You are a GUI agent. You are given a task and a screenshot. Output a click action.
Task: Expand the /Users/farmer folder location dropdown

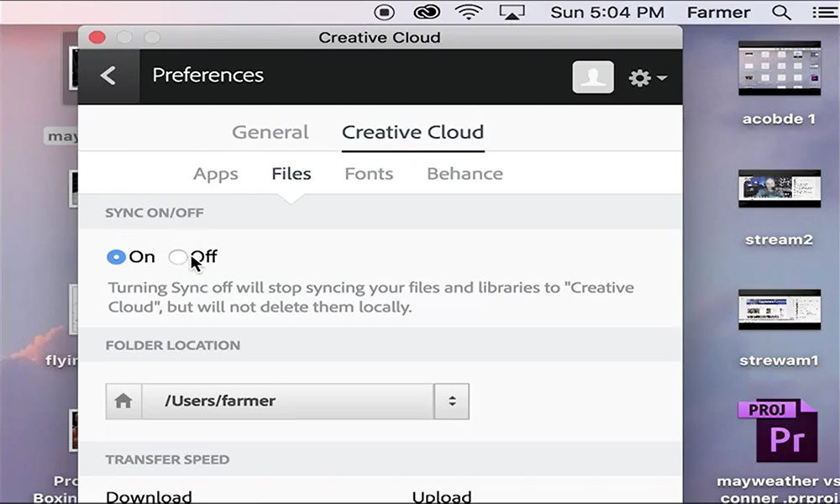[452, 401]
